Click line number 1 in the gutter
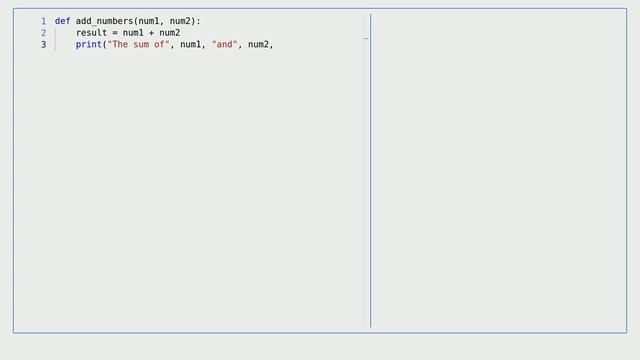This screenshot has width=640, height=360. (44, 21)
